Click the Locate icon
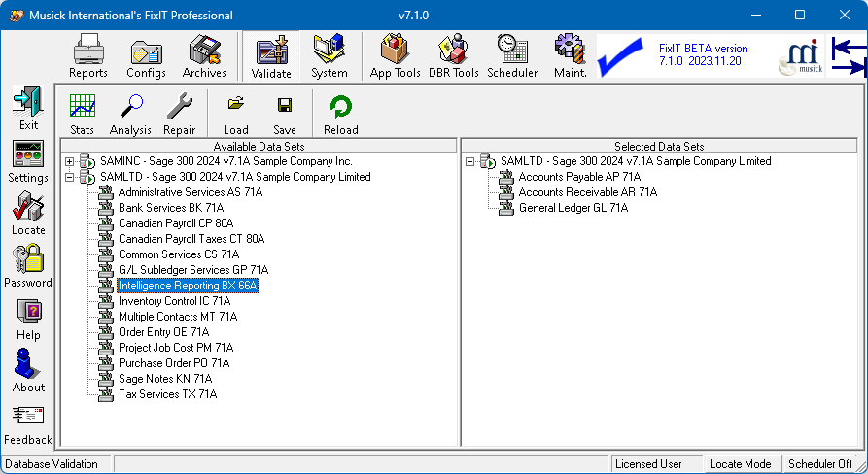868x474 pixels. click(x=28, y=214)
